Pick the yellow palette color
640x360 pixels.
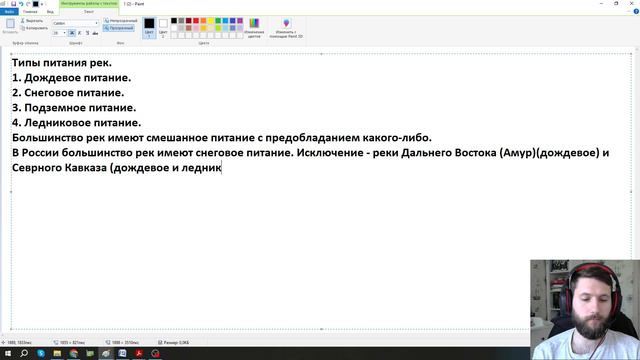point(211,21)
